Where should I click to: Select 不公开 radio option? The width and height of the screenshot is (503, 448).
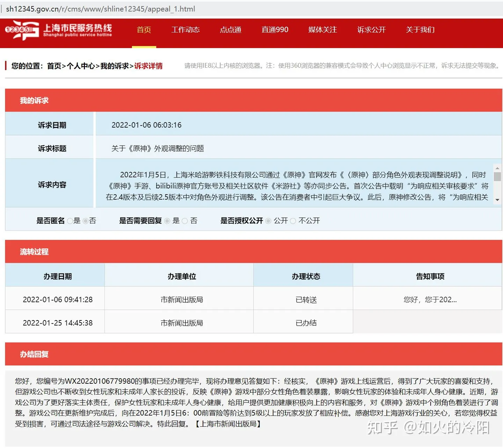293,221
